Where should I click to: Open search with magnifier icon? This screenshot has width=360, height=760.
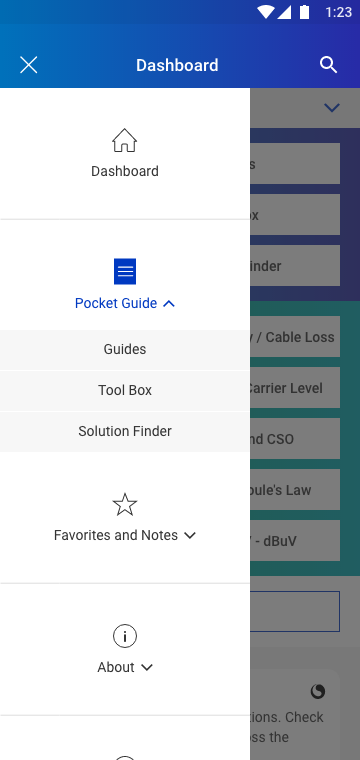(329, 65)
